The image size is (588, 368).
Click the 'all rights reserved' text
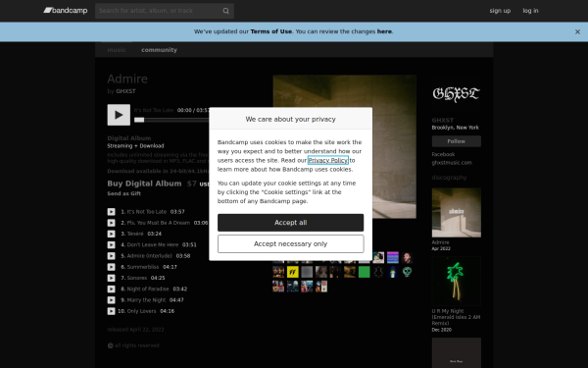(x=137, y=345)
